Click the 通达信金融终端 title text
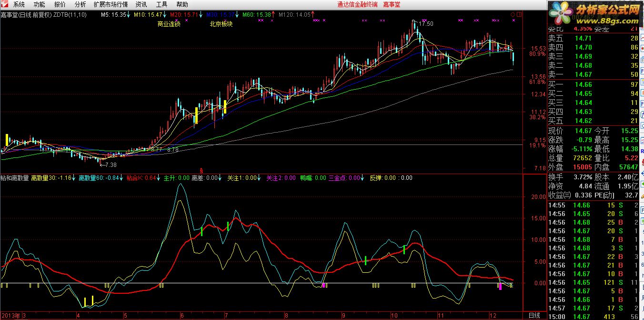644x320 pixels. (357, 4)
